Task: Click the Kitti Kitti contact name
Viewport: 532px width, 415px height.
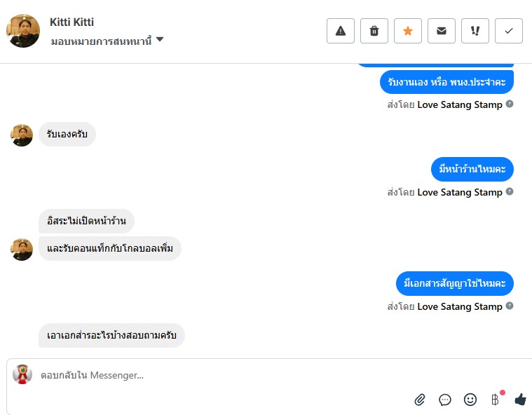Action: tap(71, 22)
